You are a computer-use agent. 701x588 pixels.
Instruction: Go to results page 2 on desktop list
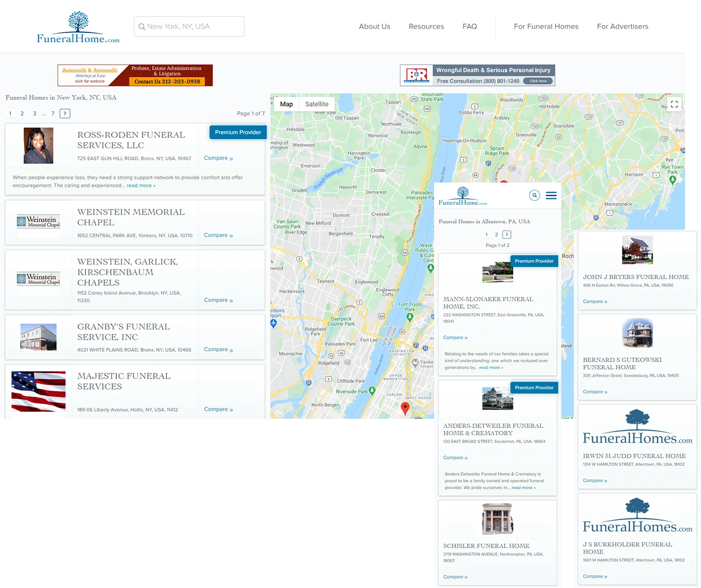[x=22, y=113]
